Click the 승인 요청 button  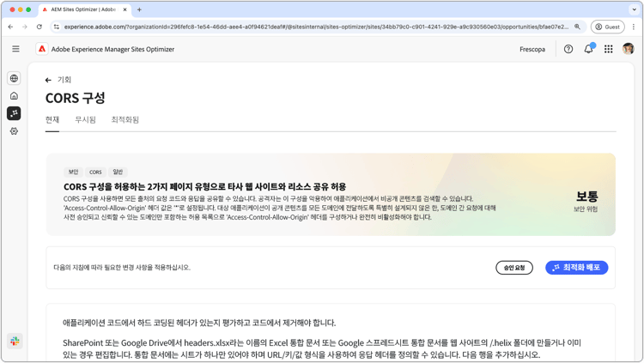coord(514,268)
